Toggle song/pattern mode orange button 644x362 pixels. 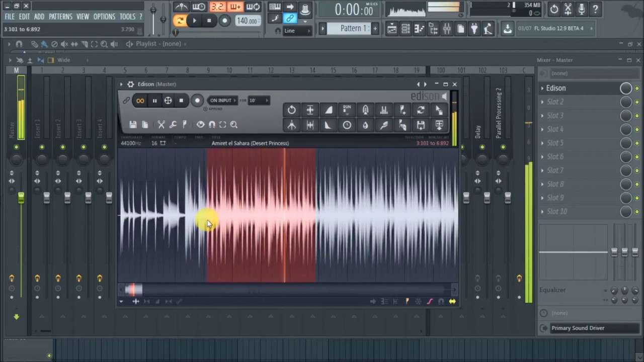[180, 21]
